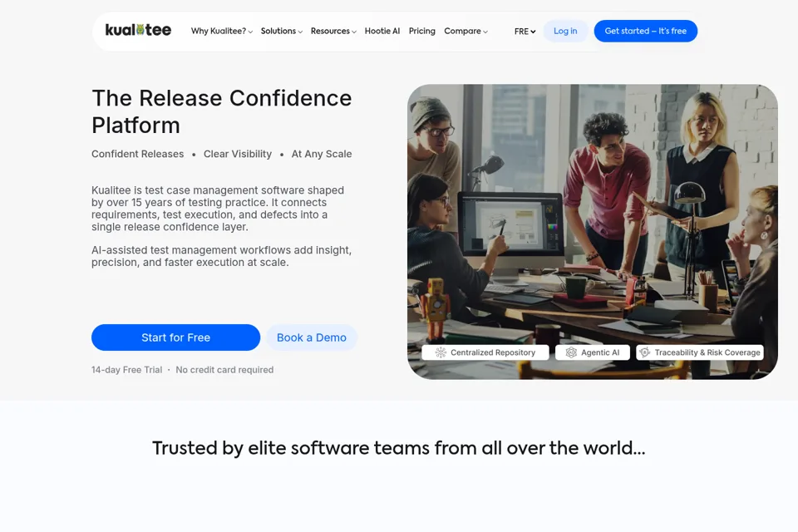
Task: Click the text 14-day Free Trial
Action: tap(126, 370)
